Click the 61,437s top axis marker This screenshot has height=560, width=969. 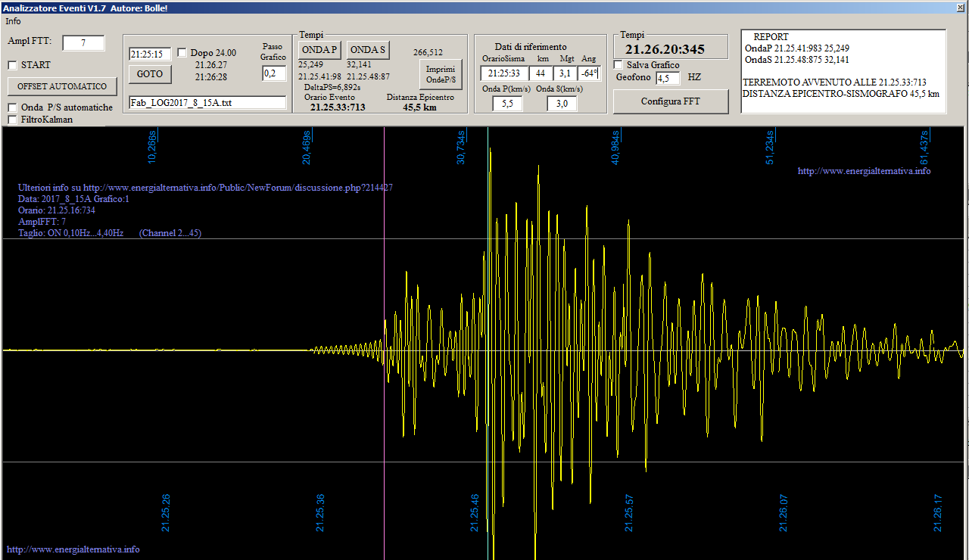pyautogui.click(x=924, y=147)
